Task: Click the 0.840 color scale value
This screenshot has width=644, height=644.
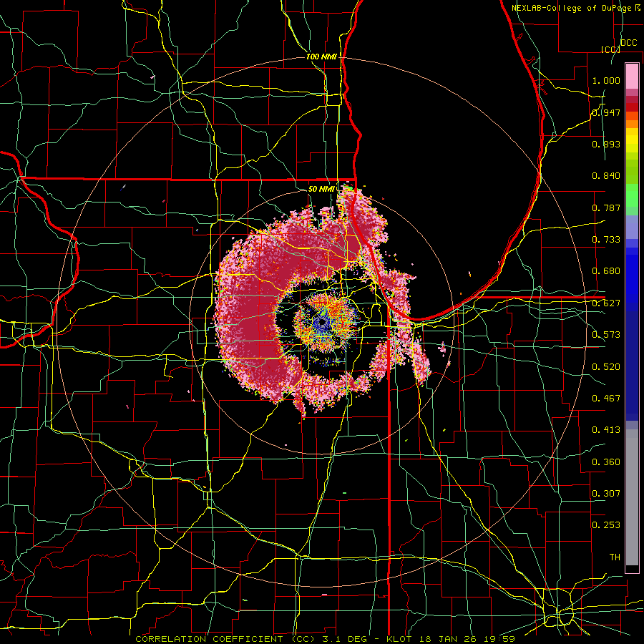Action: (606, 176)
